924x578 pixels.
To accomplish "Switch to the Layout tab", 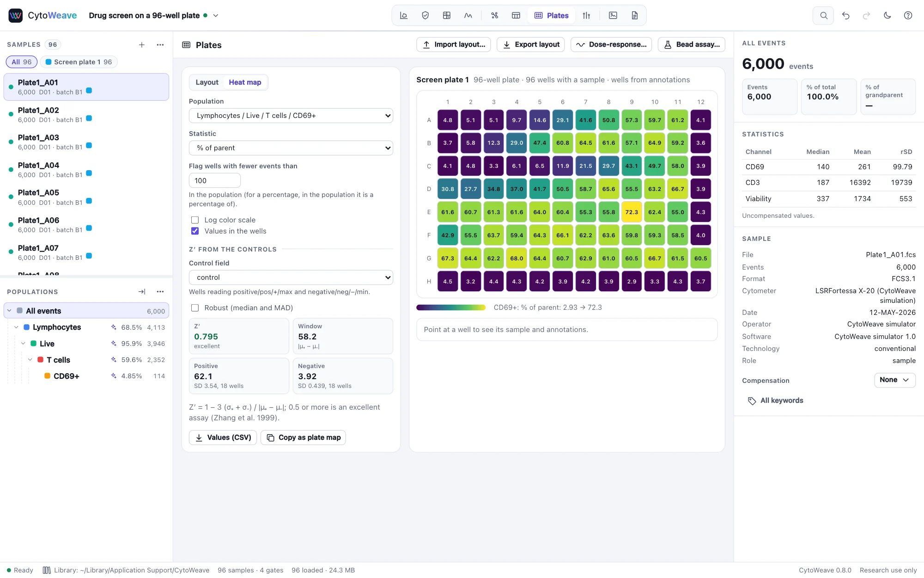I will click(207, 82).
